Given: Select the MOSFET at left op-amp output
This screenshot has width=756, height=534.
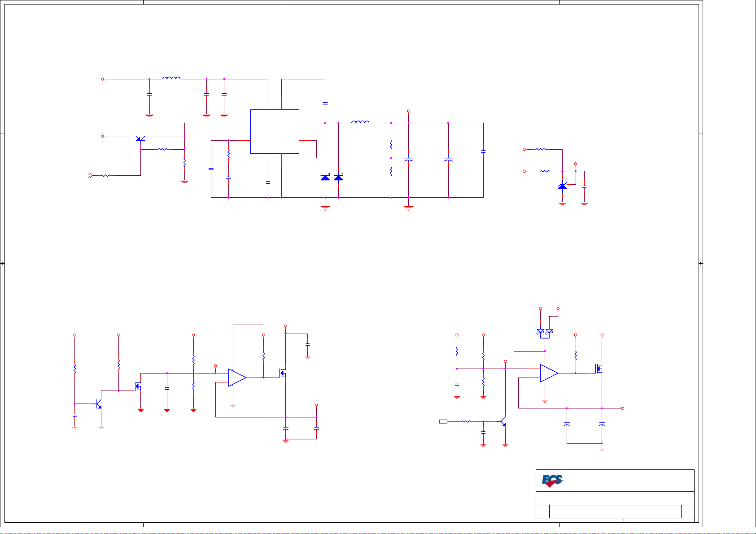Looking at the screenshot, I should [x=283, y=373].
